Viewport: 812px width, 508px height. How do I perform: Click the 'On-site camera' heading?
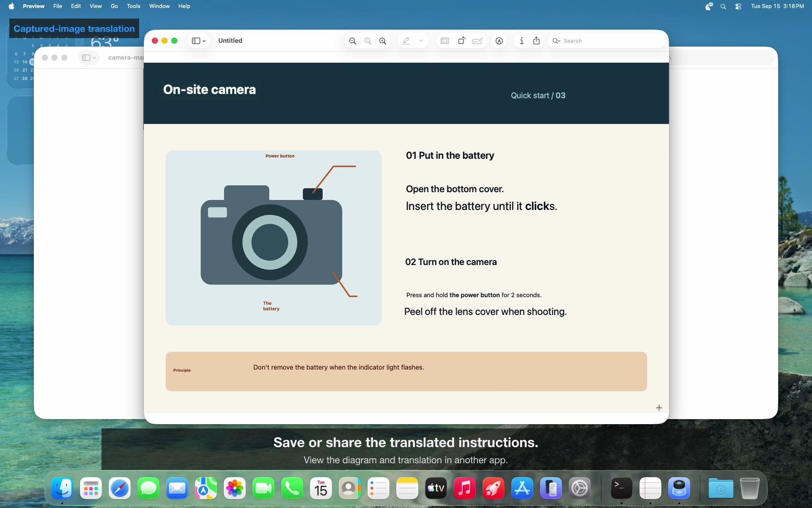(x=209, y=90)
